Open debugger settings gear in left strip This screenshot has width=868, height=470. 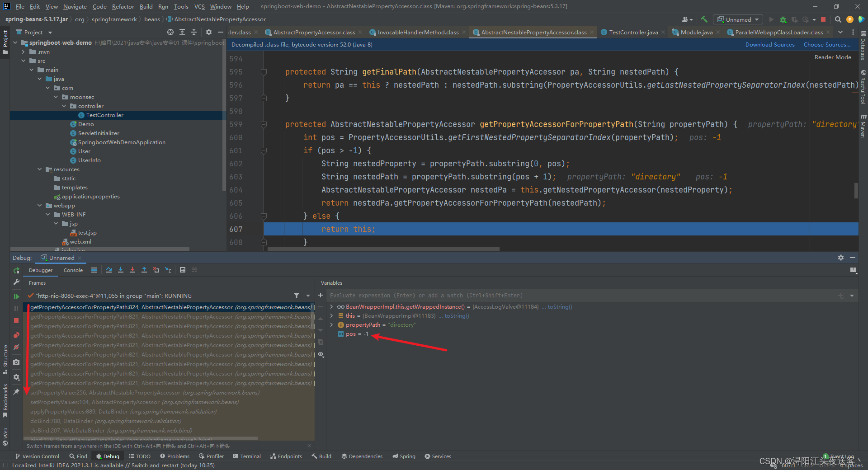point(16,377)
